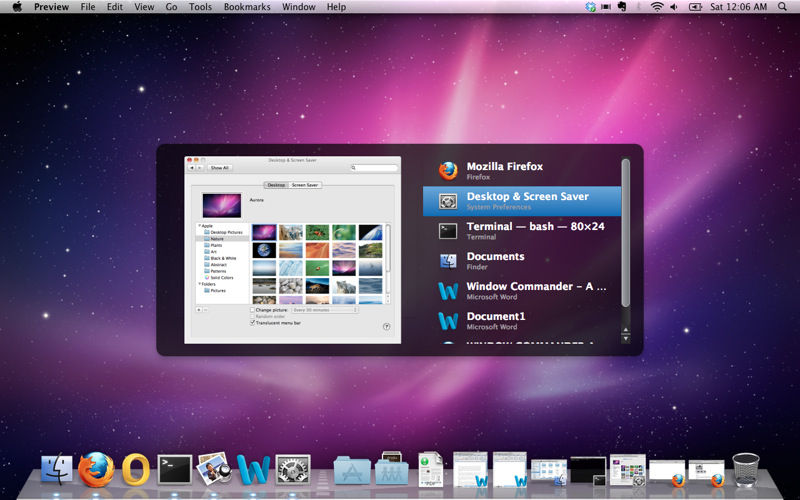Open the Every 30 minutes dropdown

click(x=323, y=310)
